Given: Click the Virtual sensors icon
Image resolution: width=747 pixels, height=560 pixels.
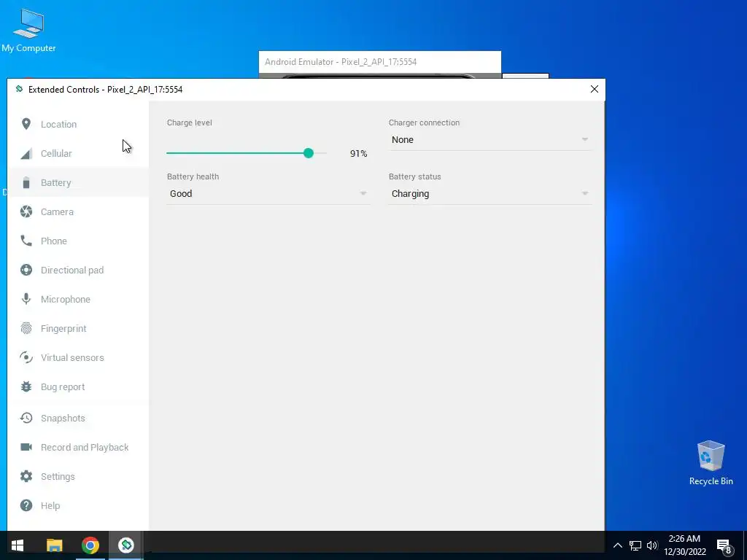Looking at the screenshot, I should [x=26, y=357].
